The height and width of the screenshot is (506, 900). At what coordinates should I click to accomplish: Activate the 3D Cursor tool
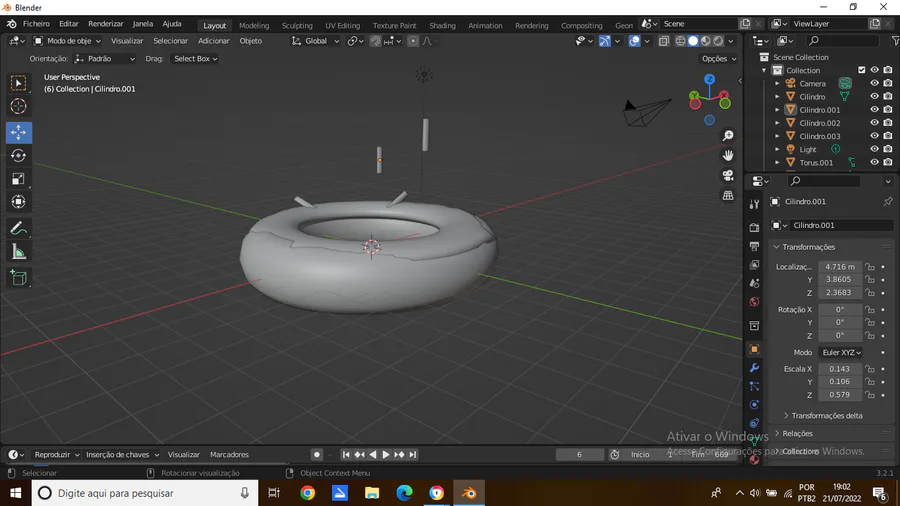pyautogui.click(x=18, y=107)
